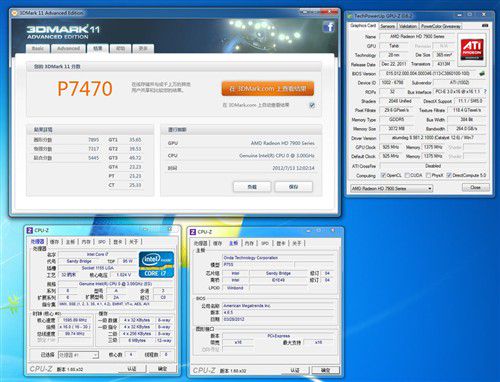Select the 关于 tab in left CPU-Z
The height and width of the screenshot is (382, 500).
tap(134, 242)
